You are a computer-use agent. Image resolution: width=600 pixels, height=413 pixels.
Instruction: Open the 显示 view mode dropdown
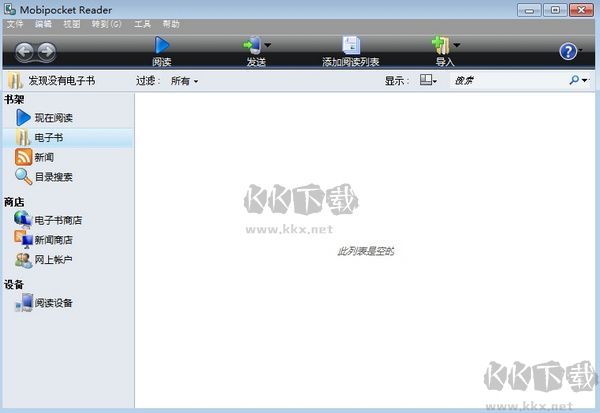(x=428, y=80)
